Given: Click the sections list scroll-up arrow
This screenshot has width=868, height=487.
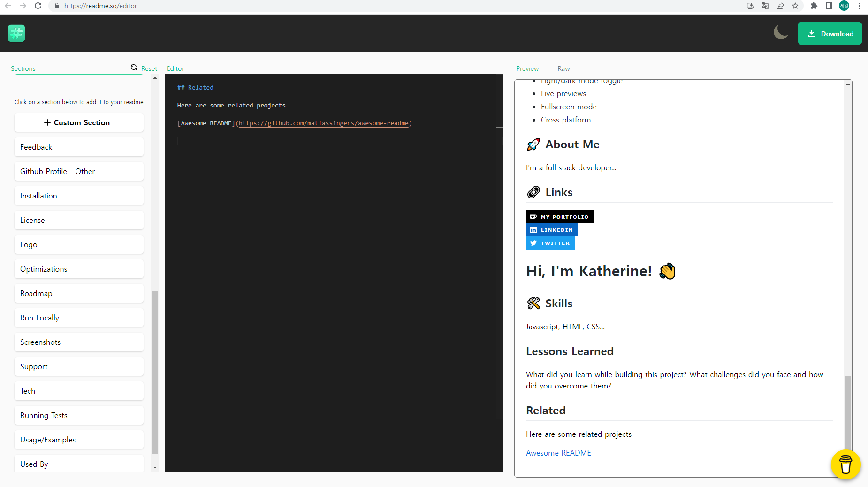Looking at the screenshot, I should 155,78.
